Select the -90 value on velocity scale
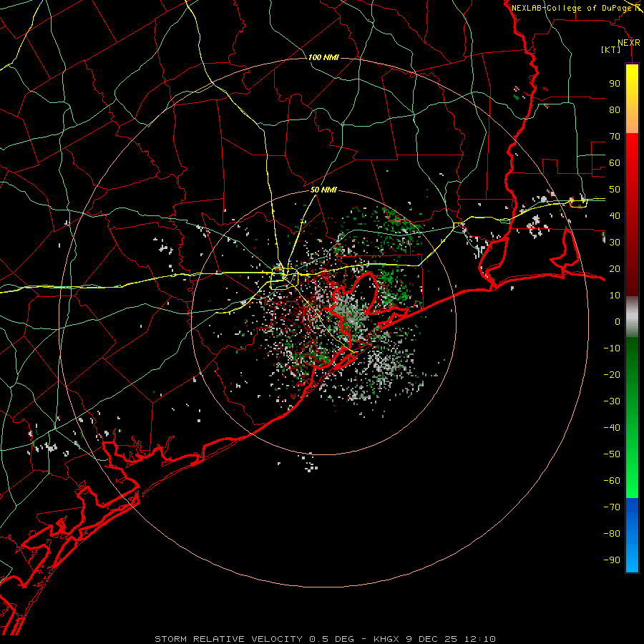 click(x=612, y=560)
